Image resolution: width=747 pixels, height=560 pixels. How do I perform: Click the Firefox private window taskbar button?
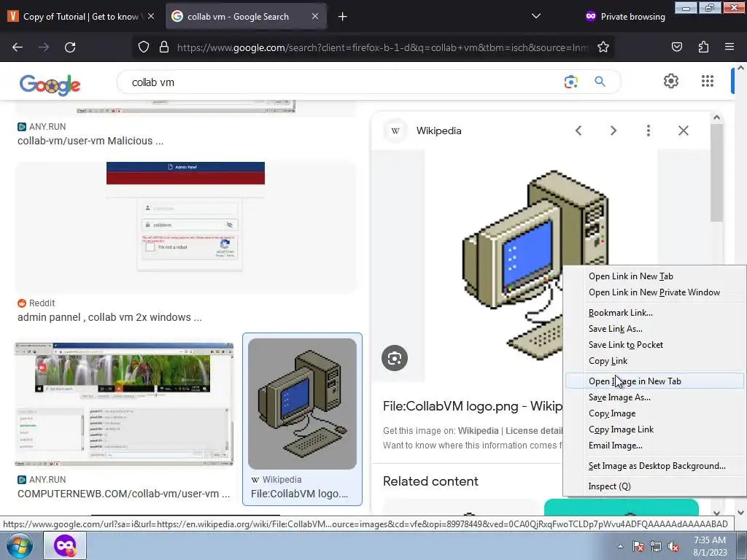coord(65,545)
